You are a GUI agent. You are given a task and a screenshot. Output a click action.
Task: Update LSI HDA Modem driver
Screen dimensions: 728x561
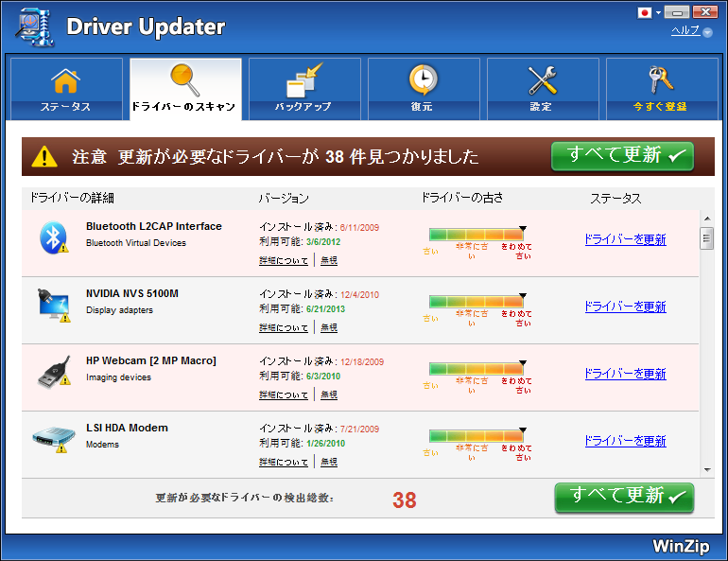coord(625,441)
